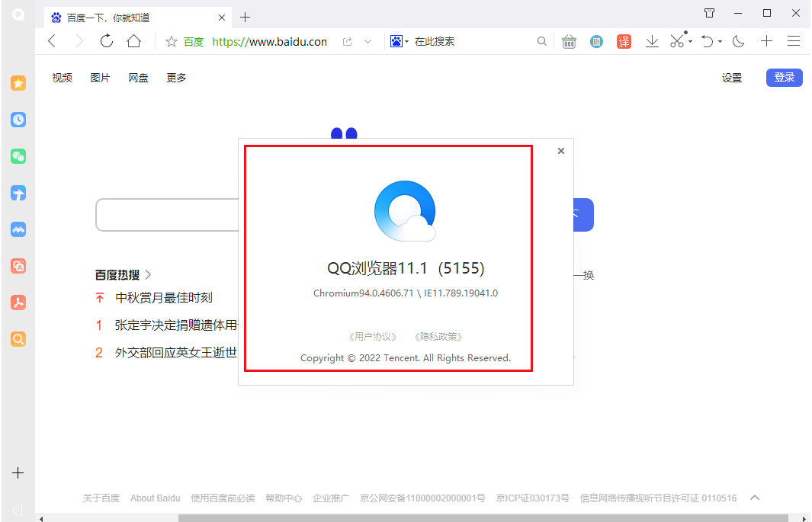Close the About QQ浏览器 dialog
Image resolution: width=812 pixels, height=522 pixels.
click(x=561, y=151)
